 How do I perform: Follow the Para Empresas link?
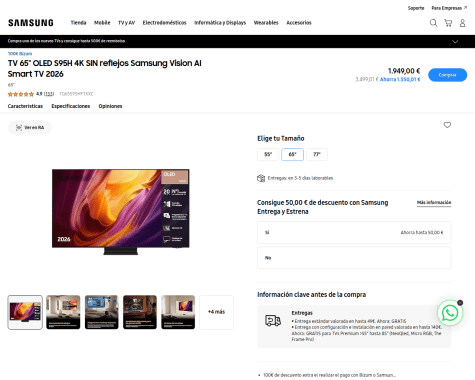449,8
